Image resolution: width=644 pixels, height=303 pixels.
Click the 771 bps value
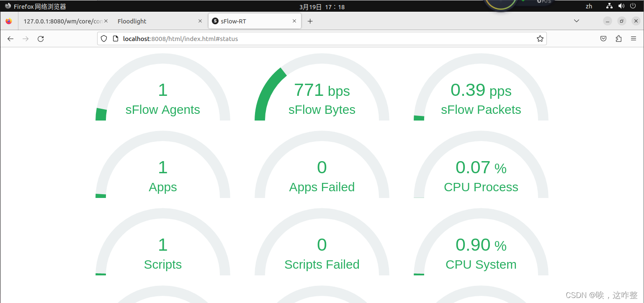322,90
